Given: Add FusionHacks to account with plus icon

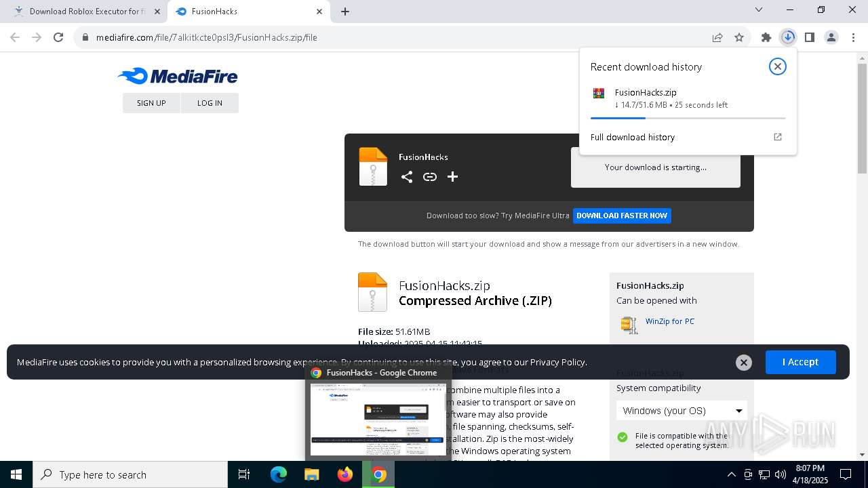Looking at the screenshot, I should click(453, 177).
